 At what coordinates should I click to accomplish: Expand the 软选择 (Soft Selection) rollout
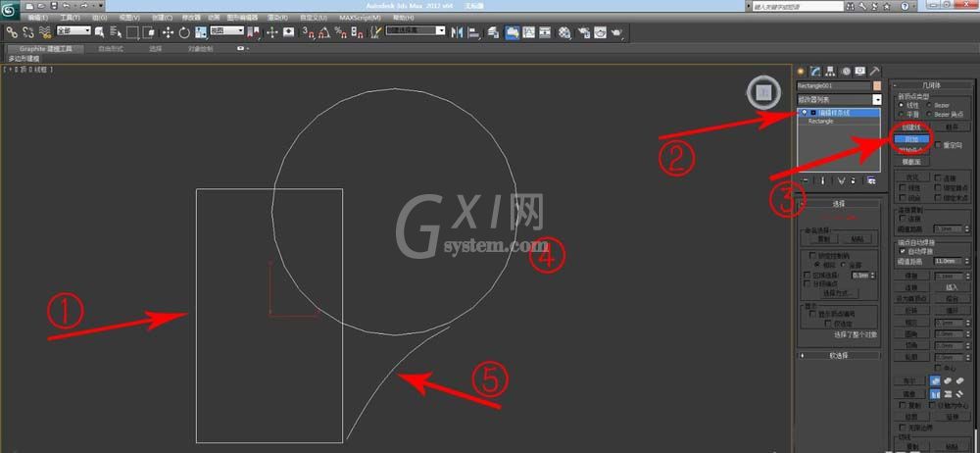point(839,355)
